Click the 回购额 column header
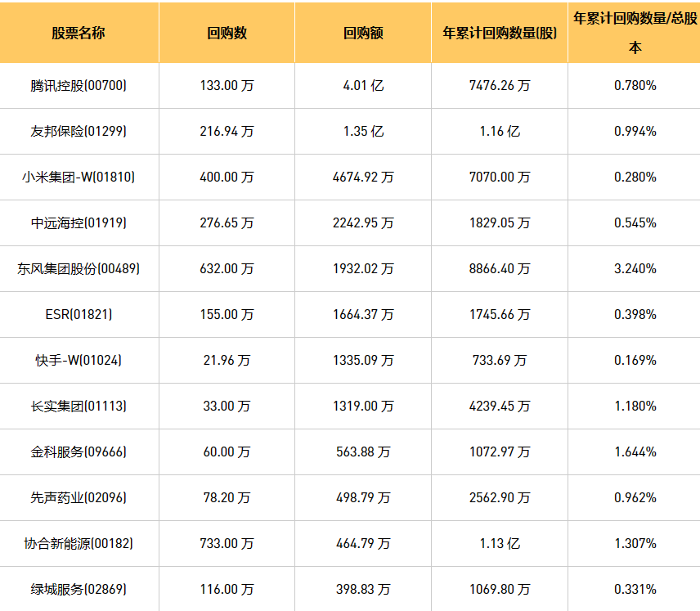 pyautogui.click(x=363, y=33)
